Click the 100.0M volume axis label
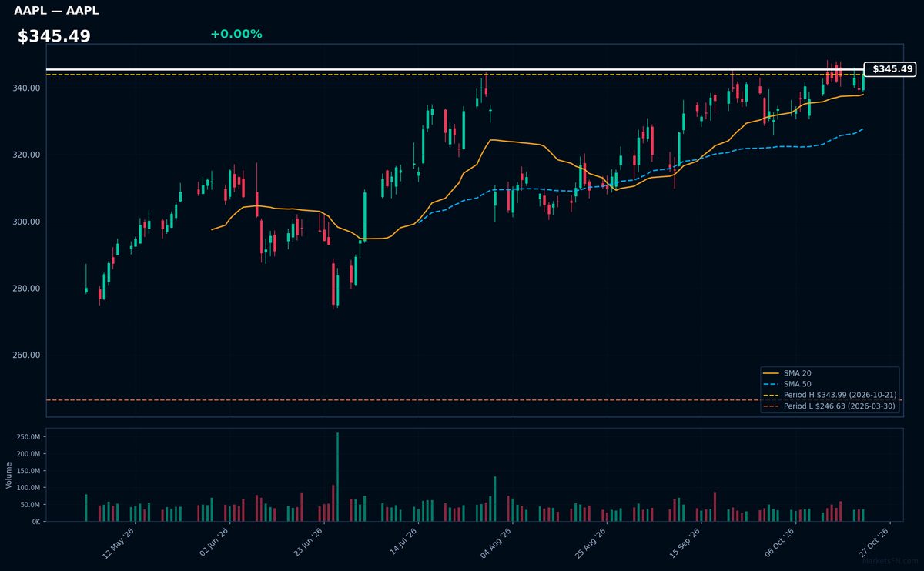 click(x=28, y=488)
